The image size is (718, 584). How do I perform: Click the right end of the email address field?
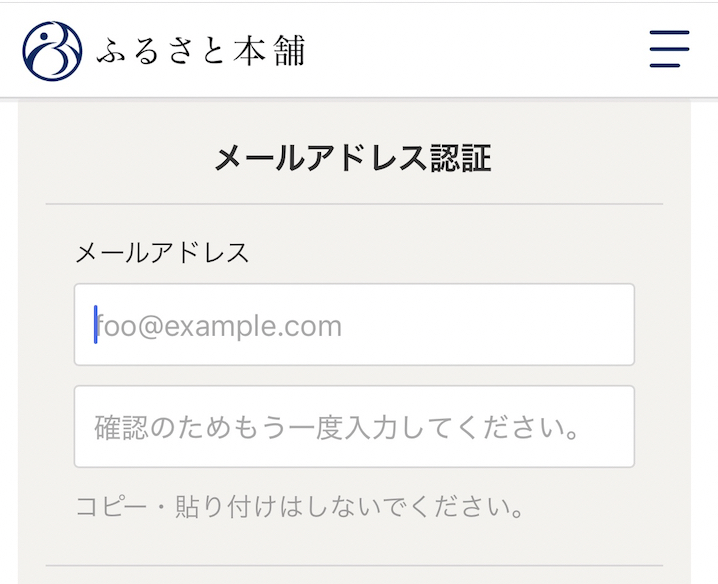pos(610,325)
